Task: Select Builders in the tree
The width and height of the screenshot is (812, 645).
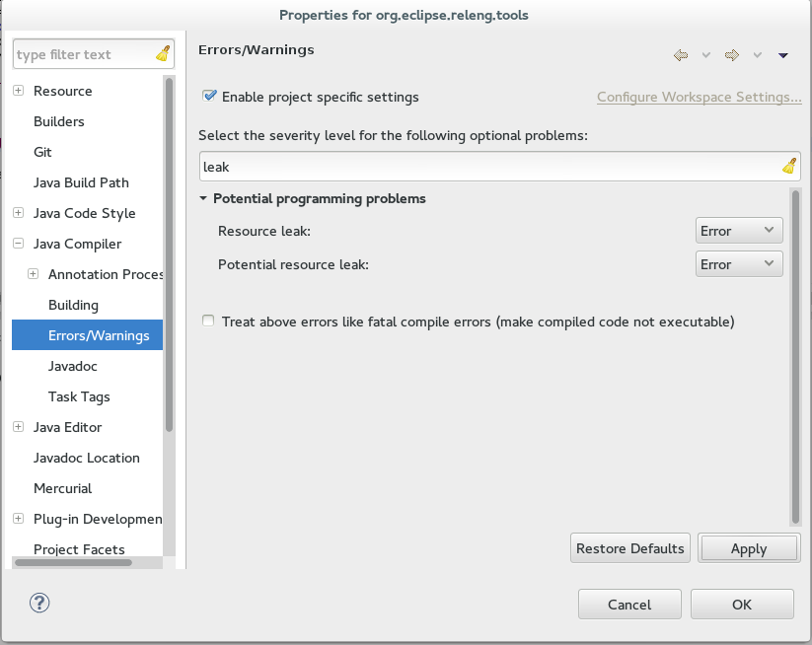Action: (59, 121)
